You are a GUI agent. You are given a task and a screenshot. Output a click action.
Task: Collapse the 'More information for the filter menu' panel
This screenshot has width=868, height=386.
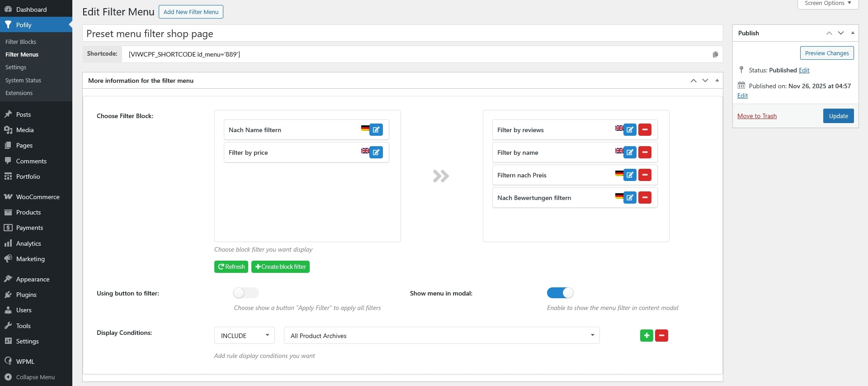click(x=717, y=81)
